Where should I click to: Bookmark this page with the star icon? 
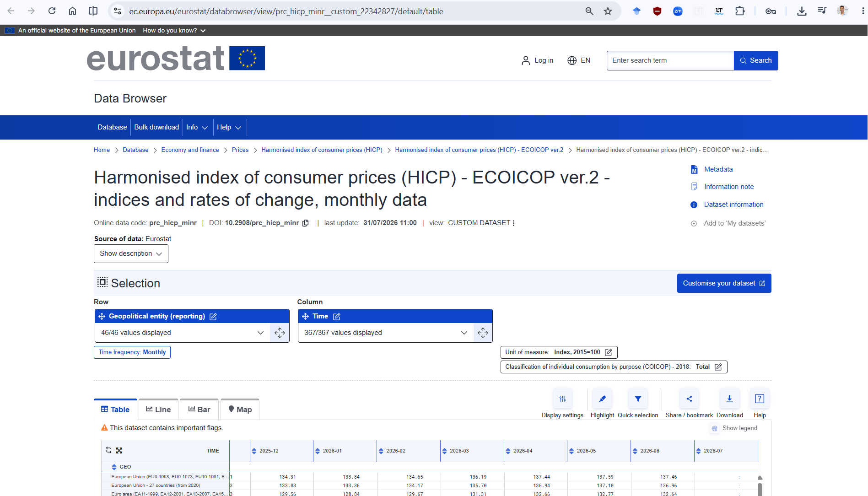tap(608, 11)
